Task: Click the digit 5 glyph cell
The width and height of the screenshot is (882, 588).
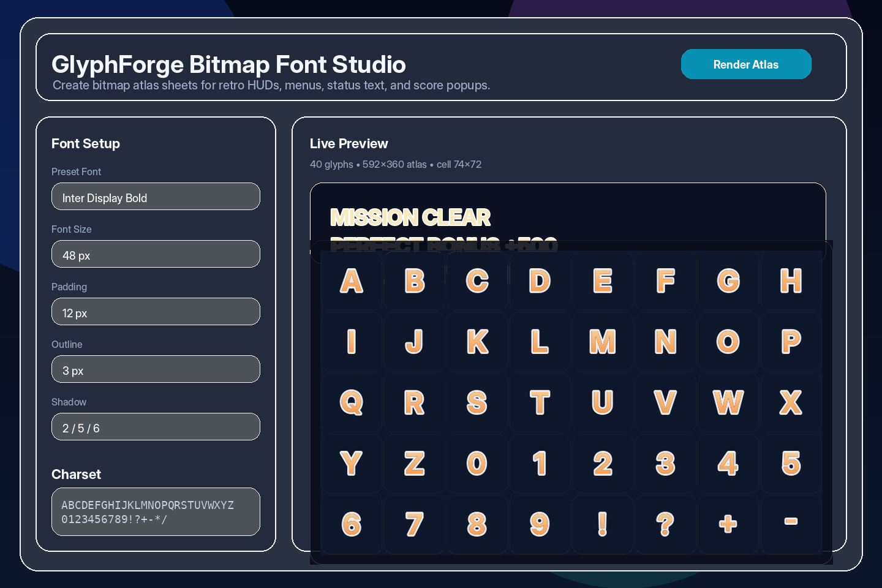Action: tap(791, 464)
